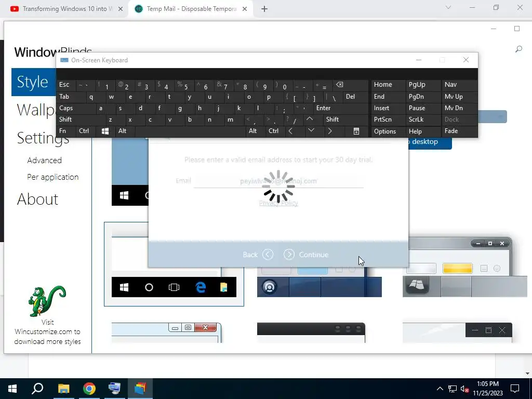Click the Tab key on keyboard
Screen dimensions: 532x399
click(71, 97)
